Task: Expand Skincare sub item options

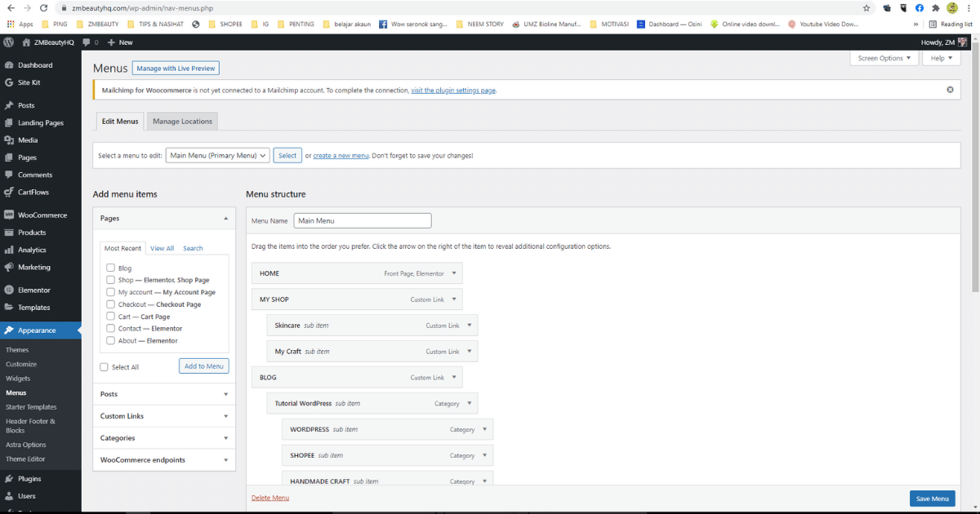Action: (469, 326)
